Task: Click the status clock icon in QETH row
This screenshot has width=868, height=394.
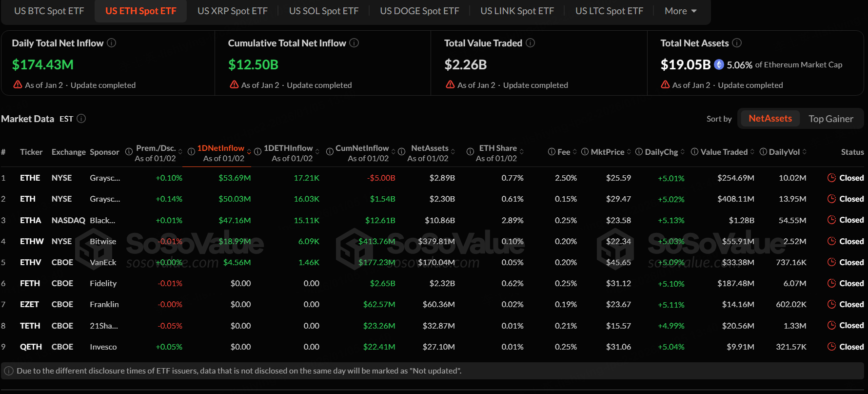Action: [832, 347]
